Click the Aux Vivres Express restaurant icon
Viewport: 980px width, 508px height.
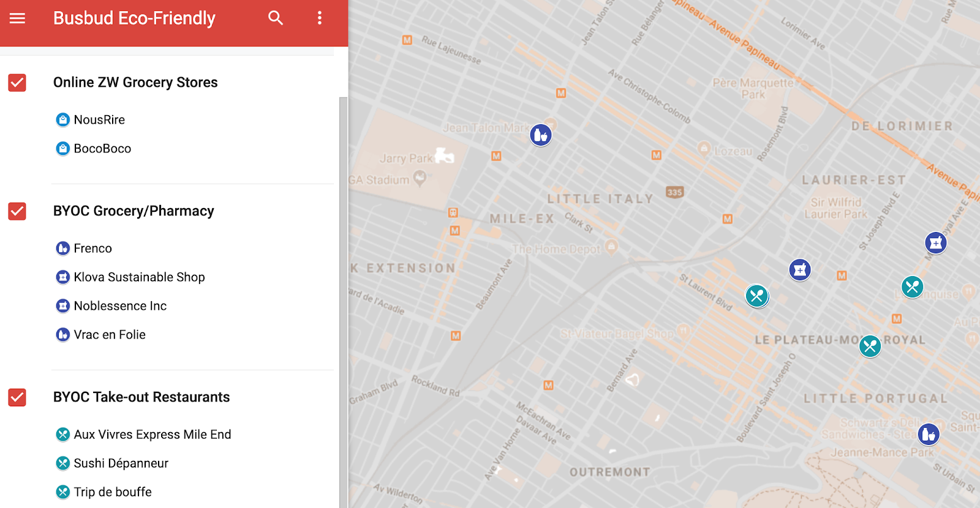coord(62,435)
